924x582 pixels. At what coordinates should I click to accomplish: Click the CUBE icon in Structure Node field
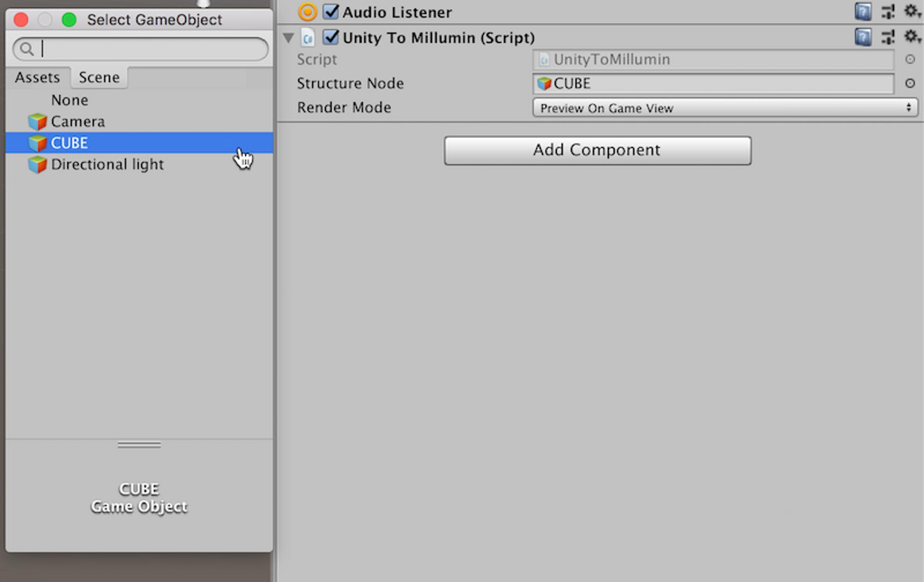click(x=544, y=84)
